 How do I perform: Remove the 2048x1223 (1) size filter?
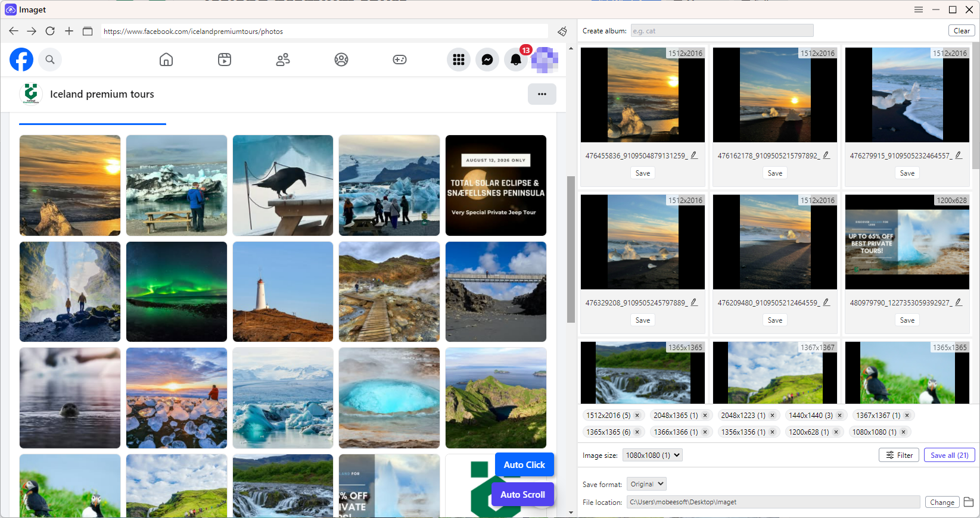tap(772, 416)
